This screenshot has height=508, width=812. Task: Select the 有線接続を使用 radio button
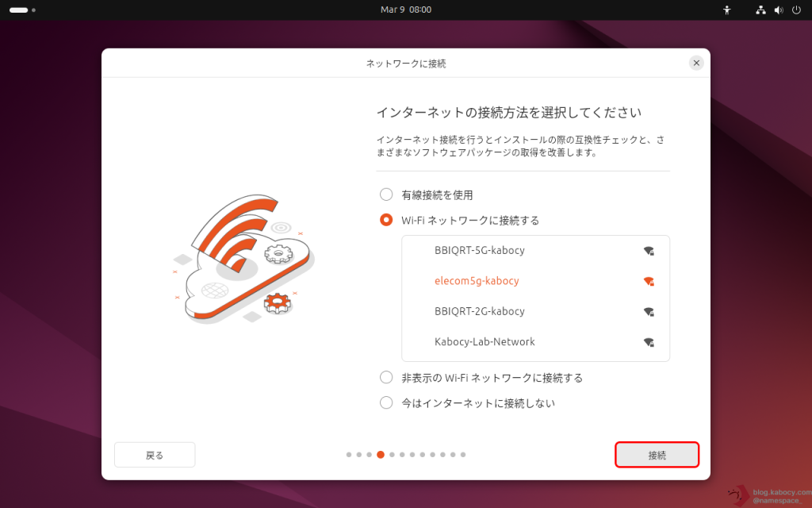386,194
